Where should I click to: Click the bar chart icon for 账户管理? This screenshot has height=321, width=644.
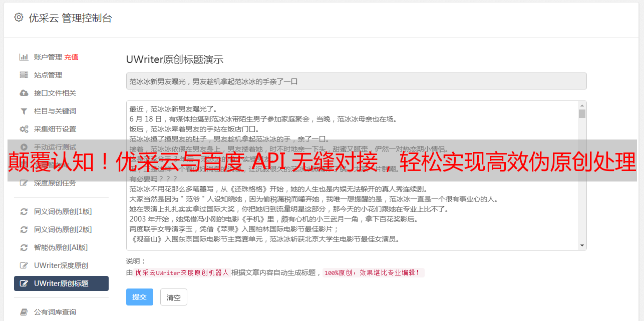(x=24, y=57)
